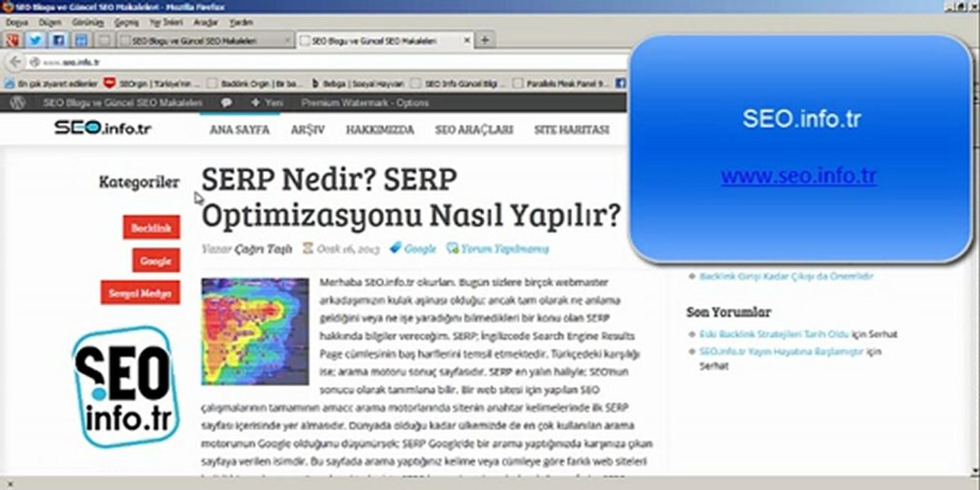Open the Görünüm menu

pos(88,22)
